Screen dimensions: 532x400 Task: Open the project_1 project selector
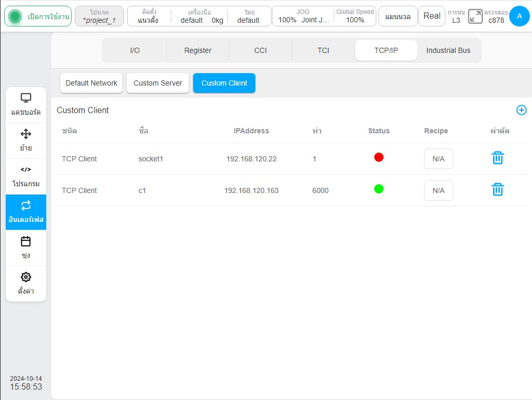pos(100,16)
